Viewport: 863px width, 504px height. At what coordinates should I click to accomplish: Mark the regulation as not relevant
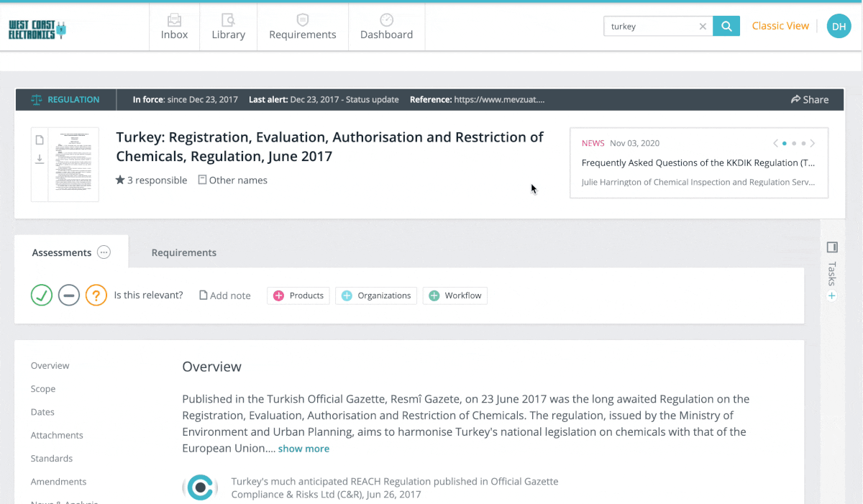[68, 295]
